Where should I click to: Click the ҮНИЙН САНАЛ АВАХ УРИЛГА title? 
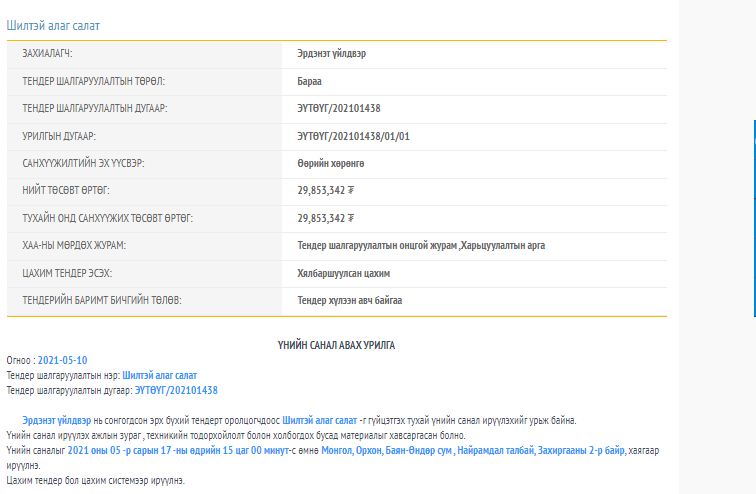(x=336, y=345)
